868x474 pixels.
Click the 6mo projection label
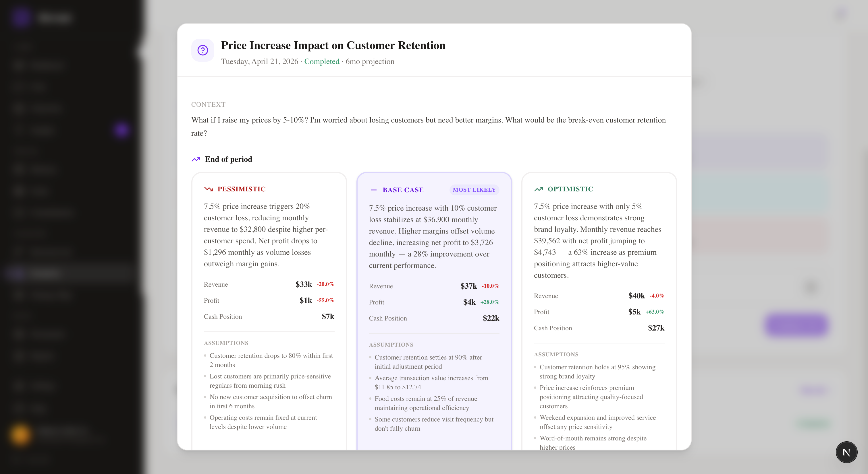[x=370, y=62]
